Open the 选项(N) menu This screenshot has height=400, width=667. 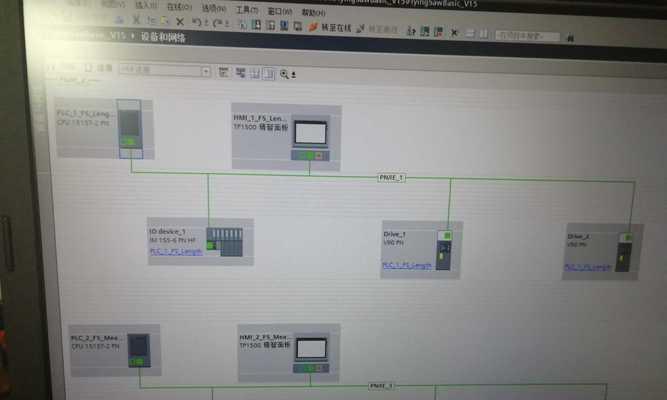(214, 8)
